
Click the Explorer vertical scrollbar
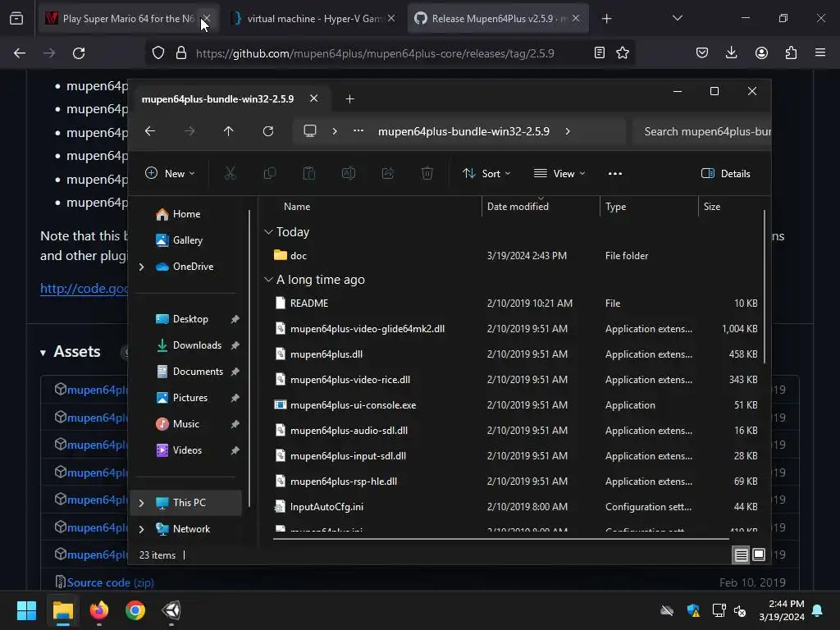click(x=765, y=286)
